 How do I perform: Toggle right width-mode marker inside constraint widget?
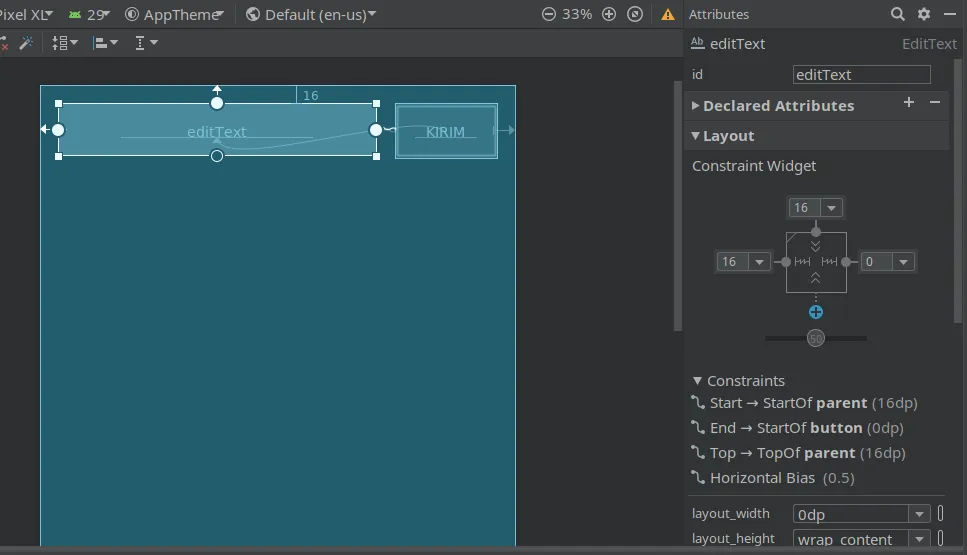(829, 262)
